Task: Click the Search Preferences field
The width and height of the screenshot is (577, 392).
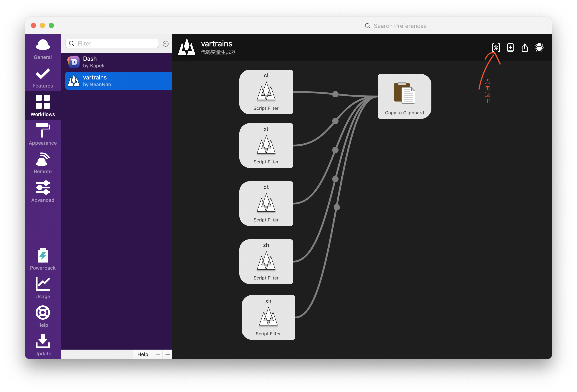Action: click(x=455, y=26)
